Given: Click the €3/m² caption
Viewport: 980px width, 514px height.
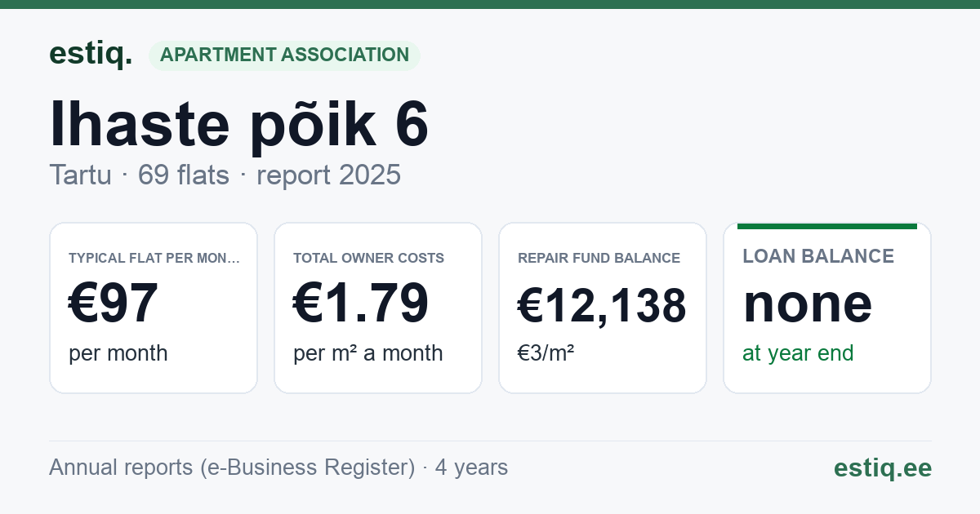Looking at the screenshot, I should [x=546, y=353].
